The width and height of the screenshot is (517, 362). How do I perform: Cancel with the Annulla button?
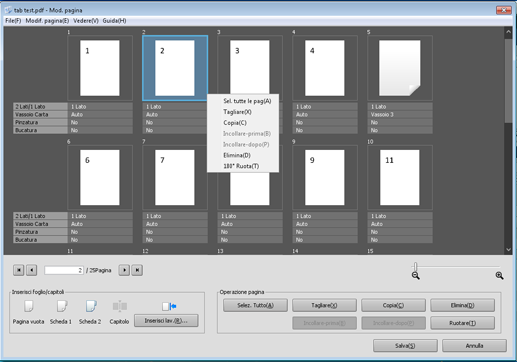coord(474,346)
